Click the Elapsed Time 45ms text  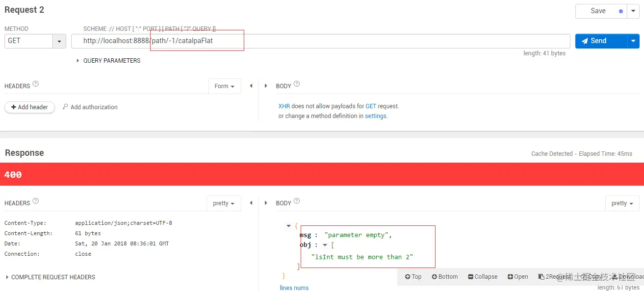tap(605, 154)
